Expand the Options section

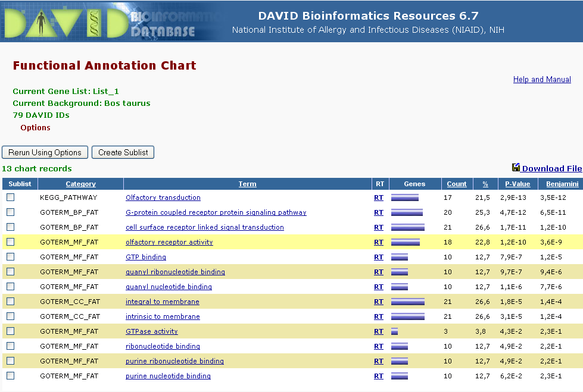point(35,127)
